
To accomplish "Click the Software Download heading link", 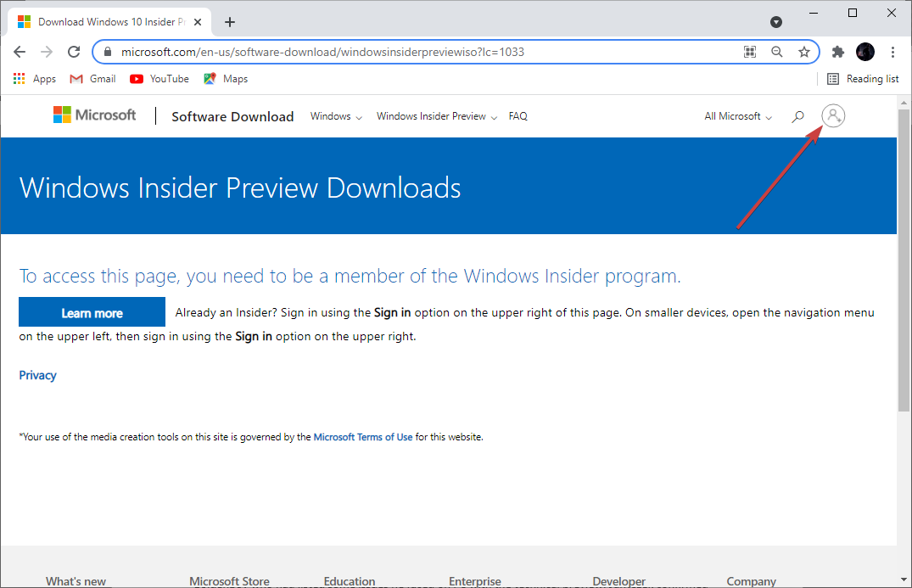I will pyautogui.click(x=232, y=116).
